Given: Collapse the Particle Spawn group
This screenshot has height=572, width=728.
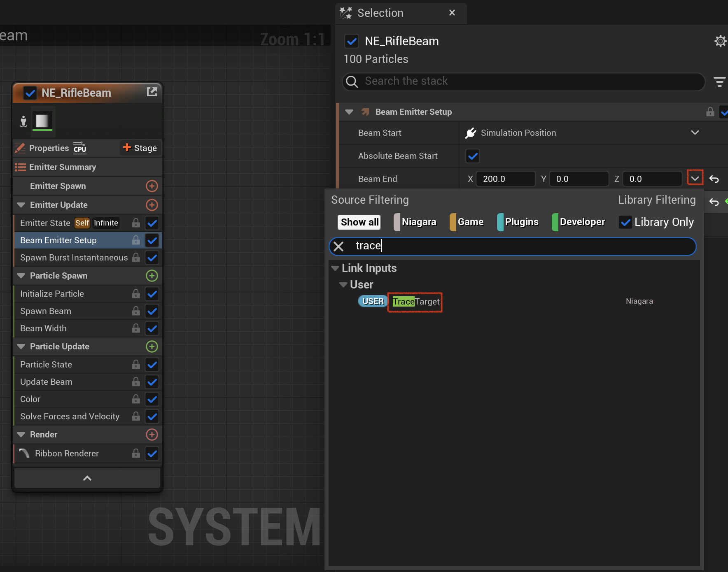Looking at the screenshot, I should [21, 276].
